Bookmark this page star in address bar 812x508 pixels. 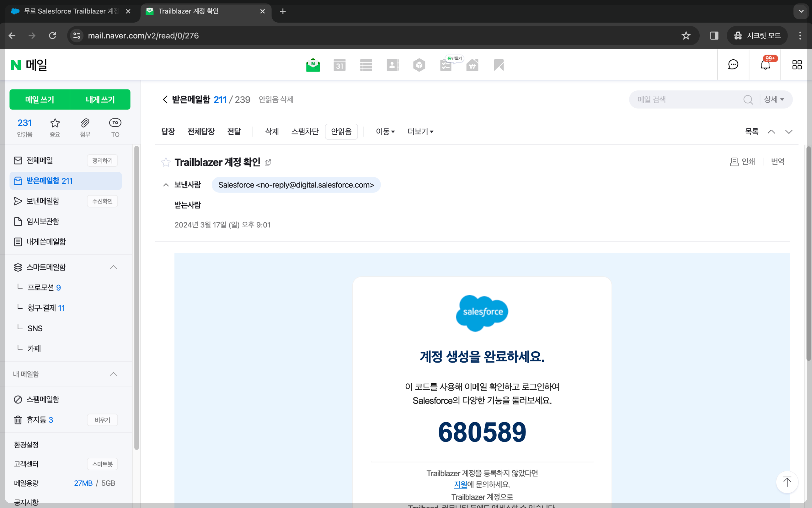[x=686, y=35]
